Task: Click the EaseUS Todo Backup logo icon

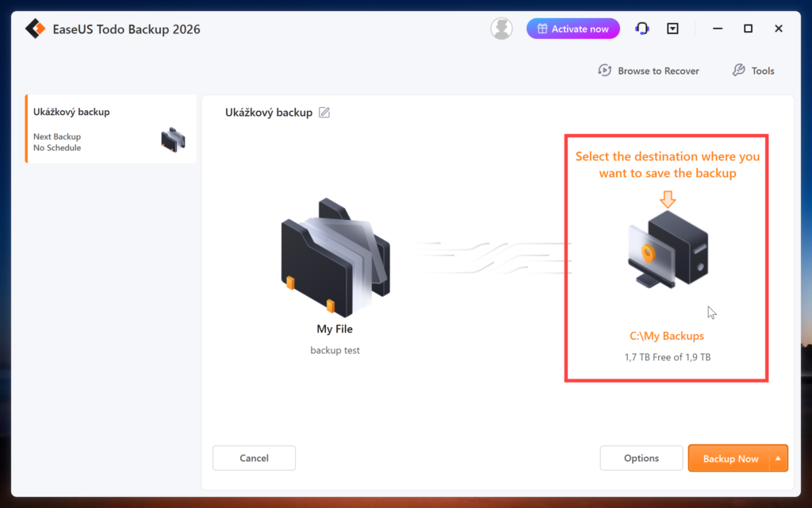Action: click(x=35, y=29)
